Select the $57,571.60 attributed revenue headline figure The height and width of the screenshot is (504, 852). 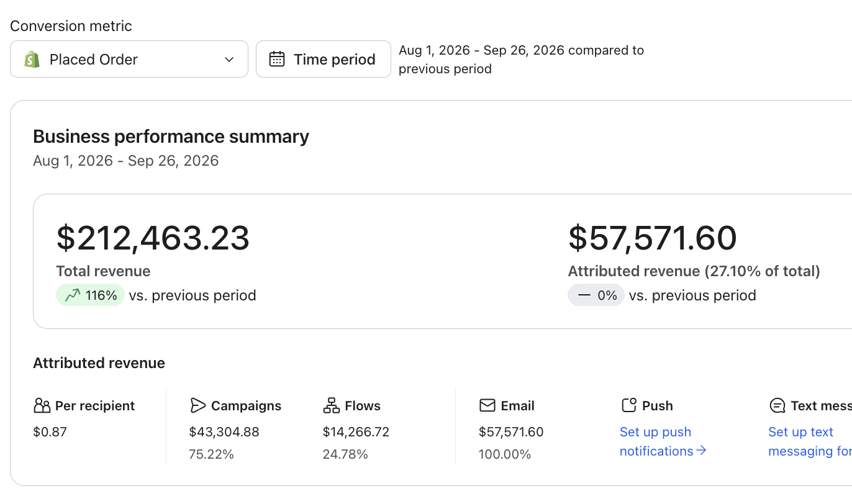pos(653,238)
